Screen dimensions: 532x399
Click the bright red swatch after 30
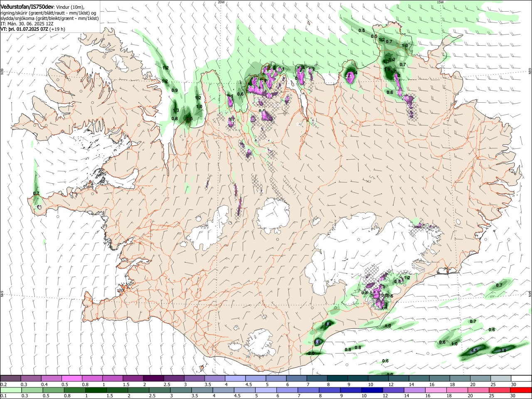coord(520,390)
